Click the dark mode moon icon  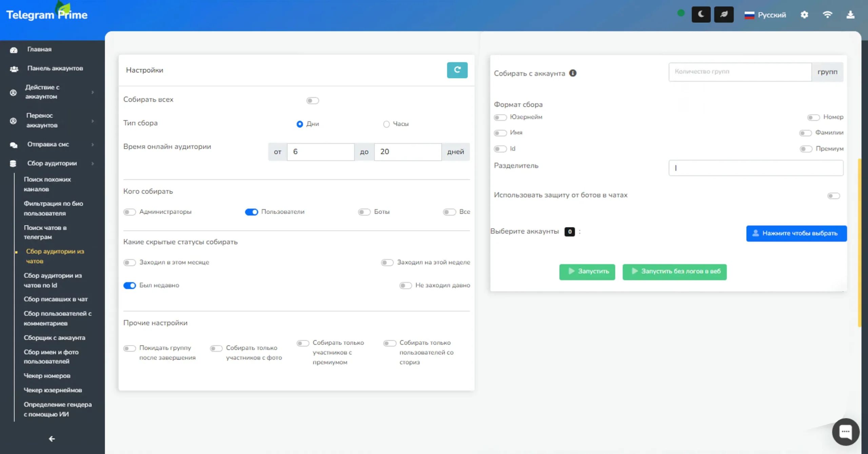pos(701,15)
